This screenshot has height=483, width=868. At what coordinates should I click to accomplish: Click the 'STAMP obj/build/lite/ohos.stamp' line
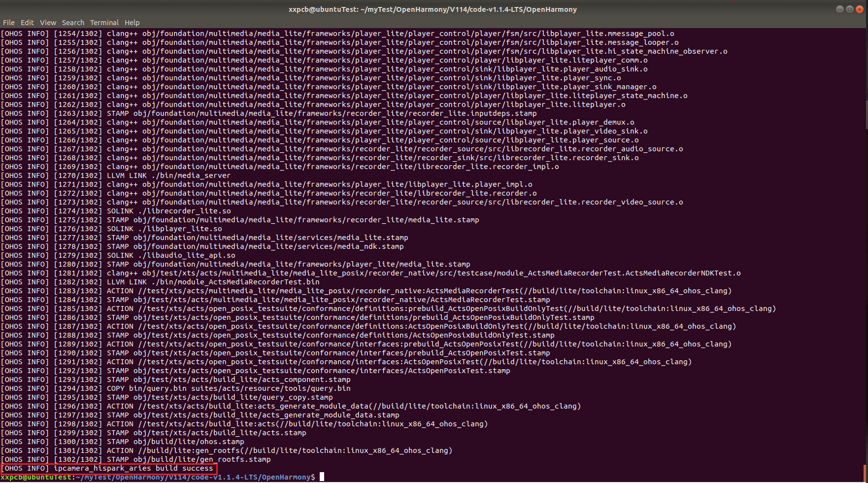(x=175, y=442)
